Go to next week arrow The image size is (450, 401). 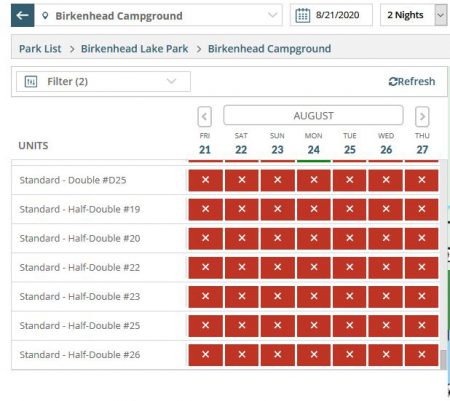[422, 117]
